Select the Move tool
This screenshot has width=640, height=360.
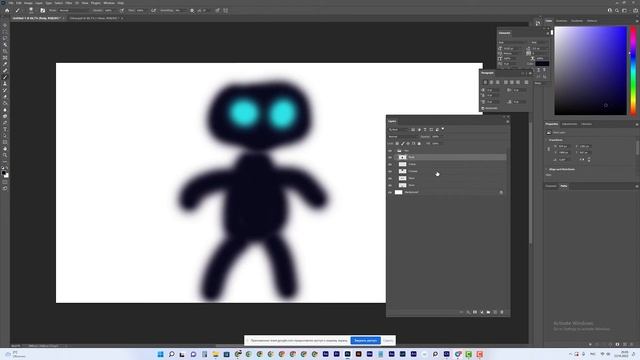tap(5, 25)
